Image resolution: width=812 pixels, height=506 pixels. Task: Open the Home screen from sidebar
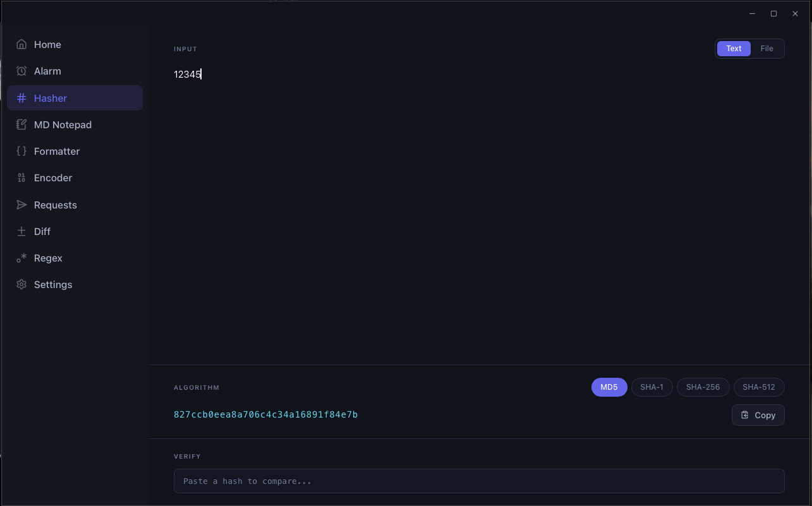point(21,44)
